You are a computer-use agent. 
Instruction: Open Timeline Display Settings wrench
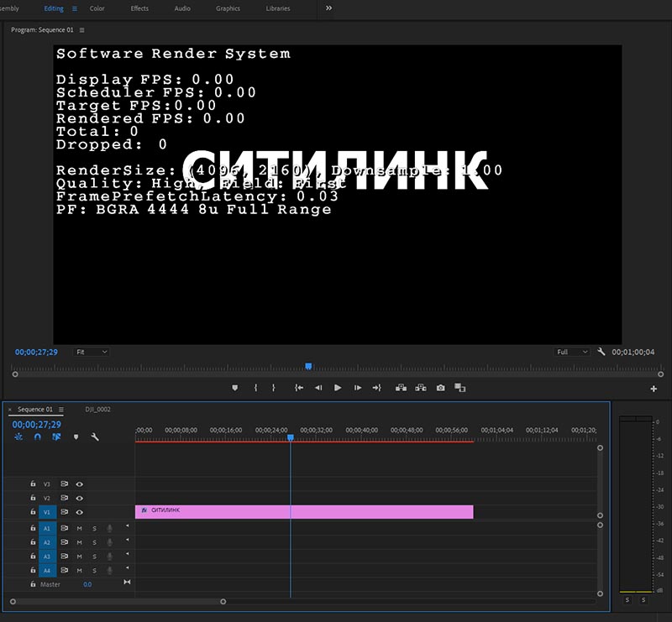(95, 437)
